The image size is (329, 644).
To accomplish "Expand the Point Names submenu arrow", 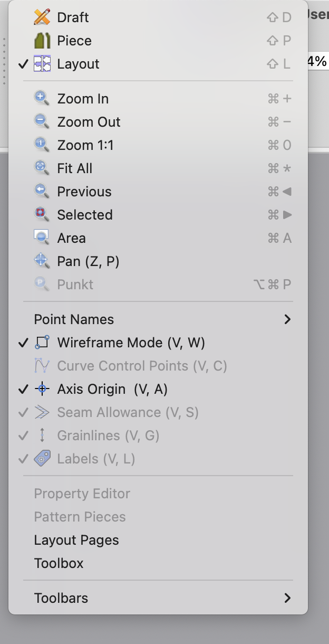I will pos(287,319).
